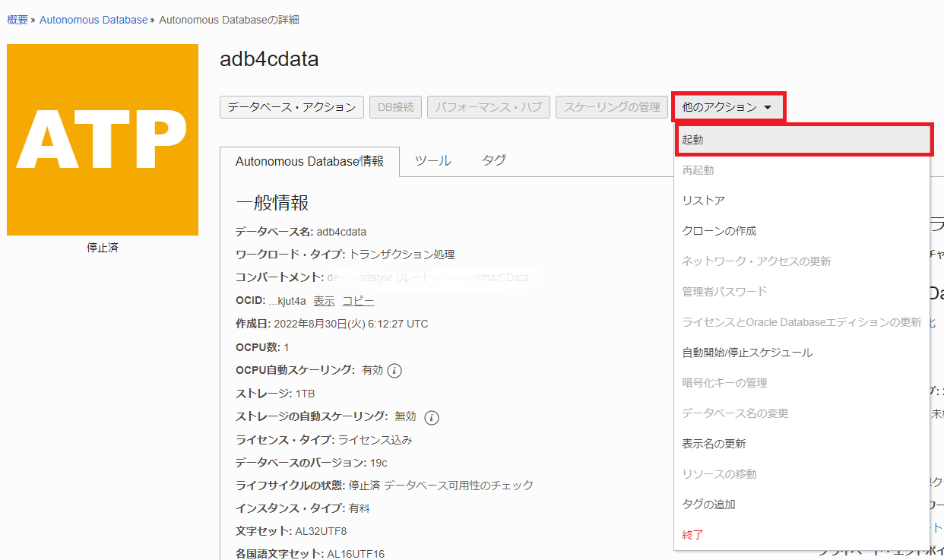This screenshot has height=560, width=944.
Task: Click 各国語文字セット value AL16UTF16
Action: (356, 554)
